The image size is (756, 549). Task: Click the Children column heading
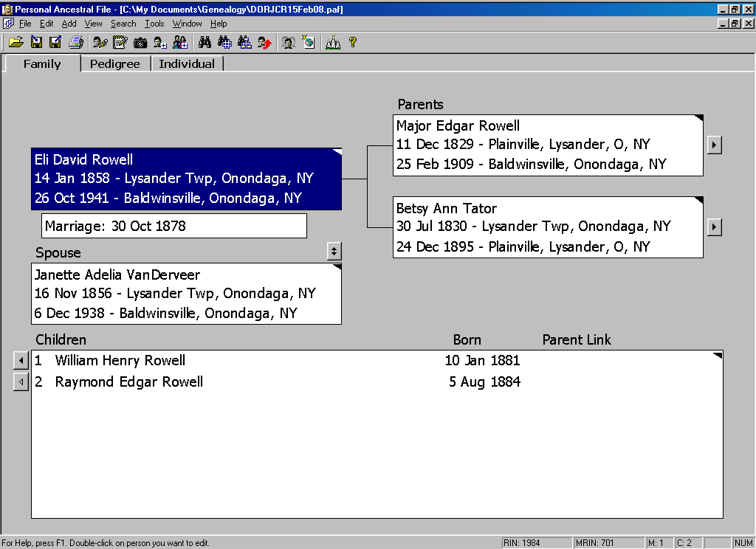[x=61, y=340]
